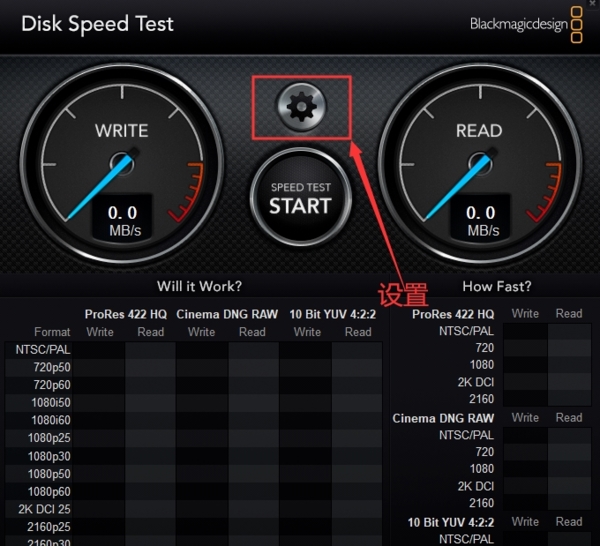Click Read under 10 Bit YUV in Will it Work
This screenshot has height=546, width=600.
tap(358, 332)
